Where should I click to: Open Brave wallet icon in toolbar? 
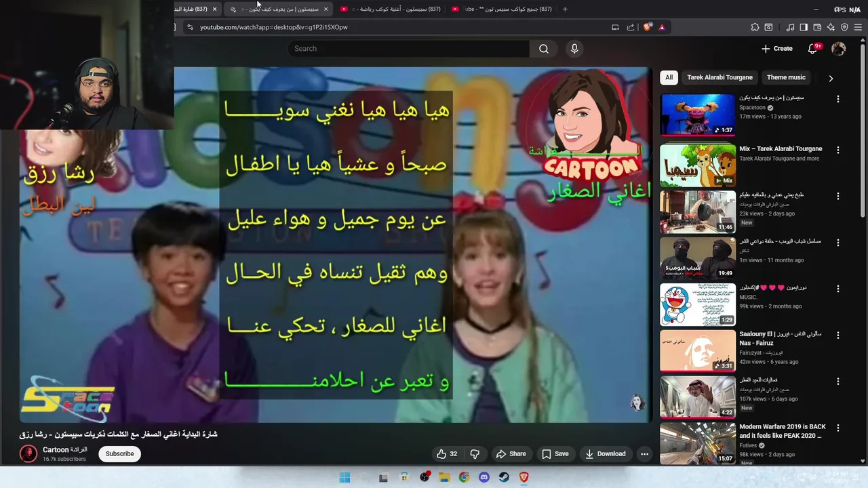pos(817,27)
